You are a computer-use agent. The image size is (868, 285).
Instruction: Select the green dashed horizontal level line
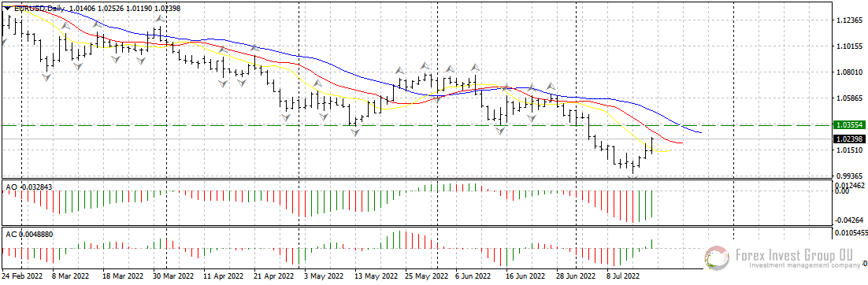pos(415,126)
